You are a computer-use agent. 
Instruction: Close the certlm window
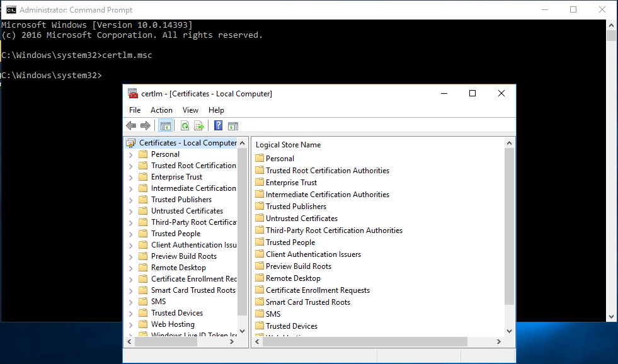coord(501,93)
